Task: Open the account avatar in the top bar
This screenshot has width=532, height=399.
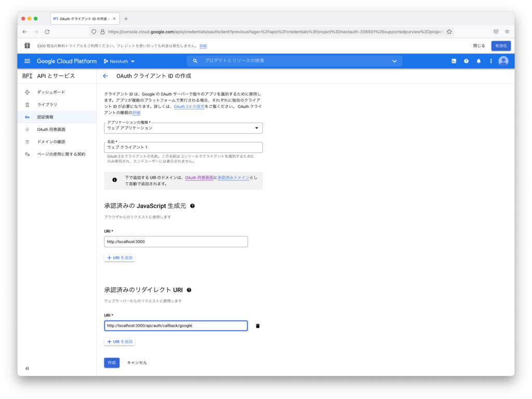Action: coord(503,61)
